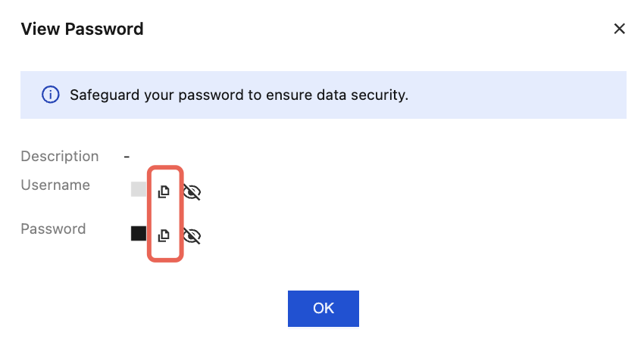644x342 pixels.
Task: Reveal the hidden username with the eye icon
Action: pos(192,192)
